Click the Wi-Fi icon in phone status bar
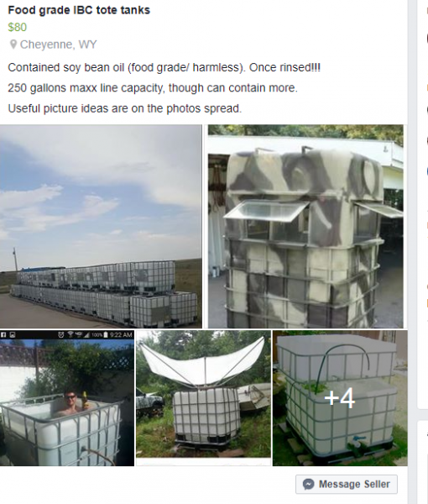Image resolution: width=428 pixels, height=504 pixels. (x=70, y=334)
